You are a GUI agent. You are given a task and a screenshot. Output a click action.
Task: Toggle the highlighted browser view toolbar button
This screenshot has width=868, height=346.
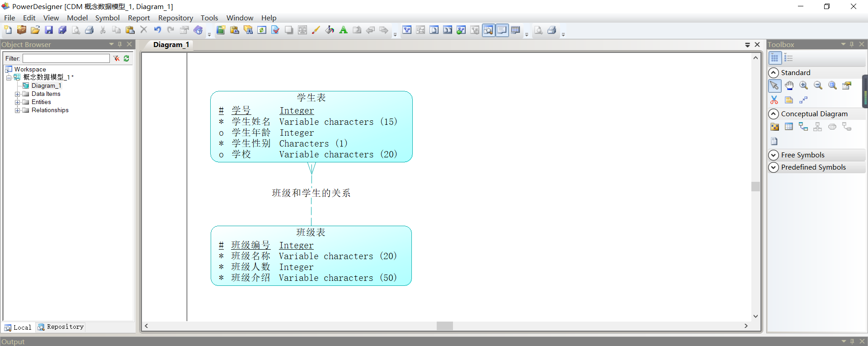pyautogui.click(x=489, y=30)
